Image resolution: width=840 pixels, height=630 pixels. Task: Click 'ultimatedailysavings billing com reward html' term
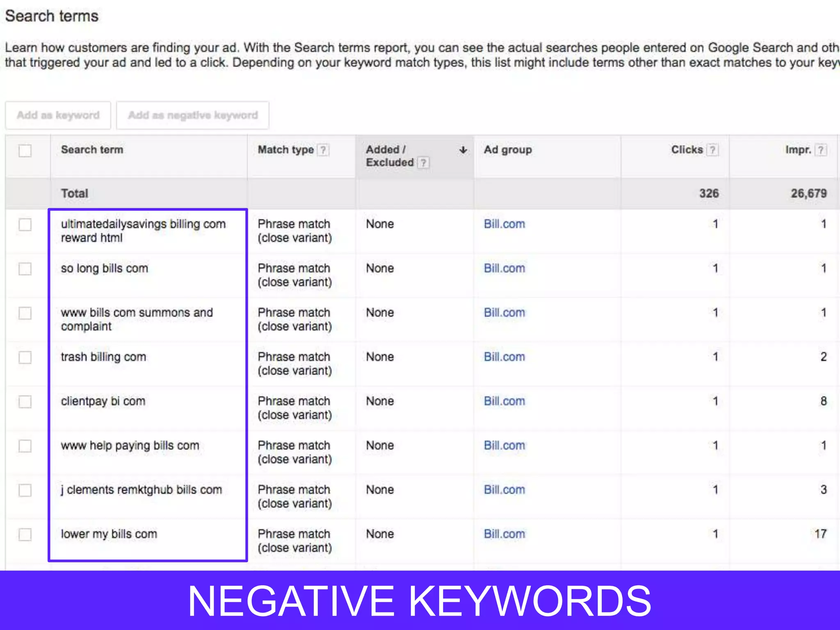pyautogui.click(x=143, y=231)
